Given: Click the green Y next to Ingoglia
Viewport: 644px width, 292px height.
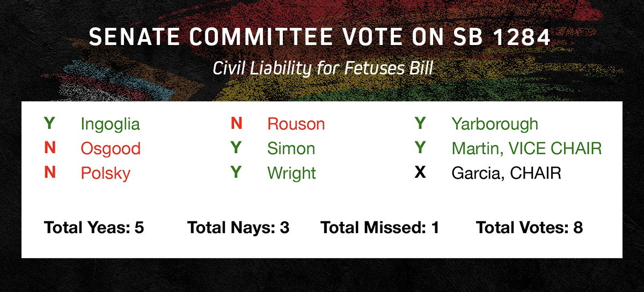Looking at the screenshot, I should 49,123.
